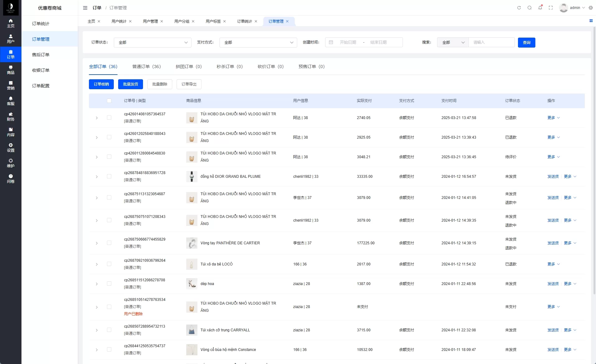Viewport: 596px width, 364px height.
Task: Click 发送货 for the dép hoa order
Action: tap(553, 284)
